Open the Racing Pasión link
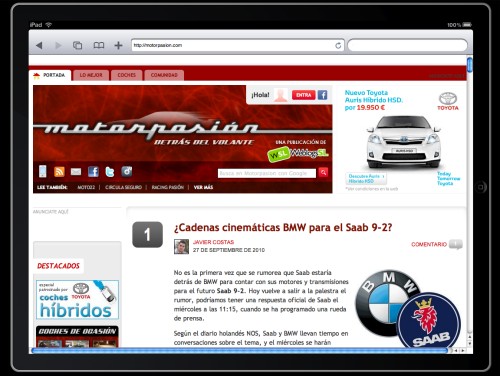The width and height of the screenshot is (500, 376). tap(168, 187)
